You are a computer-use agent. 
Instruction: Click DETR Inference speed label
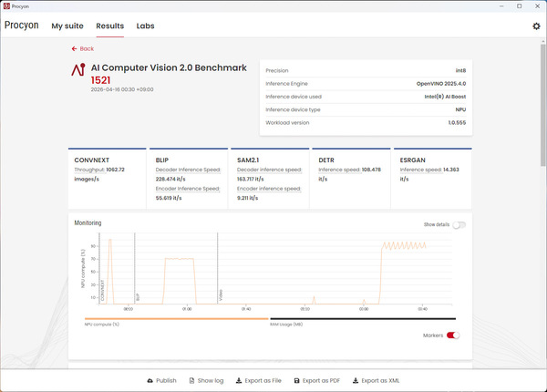click(x=339, y=170)
